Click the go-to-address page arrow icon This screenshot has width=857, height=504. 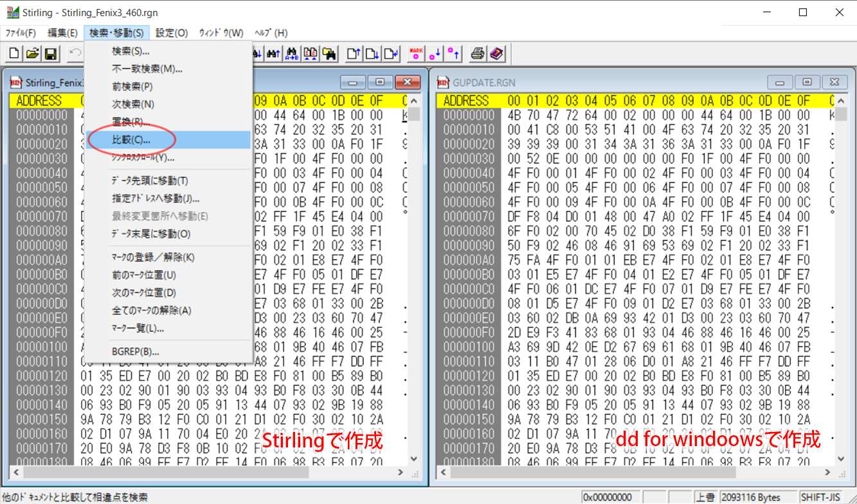[x=391, y=54]
